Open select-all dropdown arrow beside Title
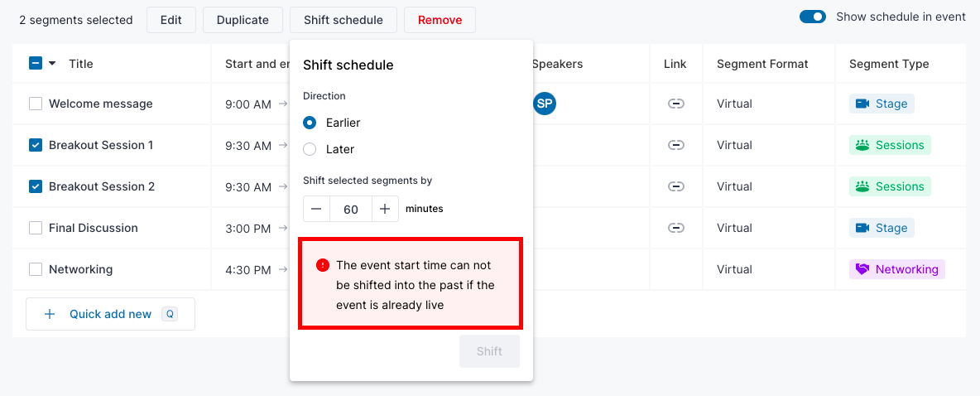The height and width of the screenshot is (396, 980). pyautogui.click(x=52, y=63)
